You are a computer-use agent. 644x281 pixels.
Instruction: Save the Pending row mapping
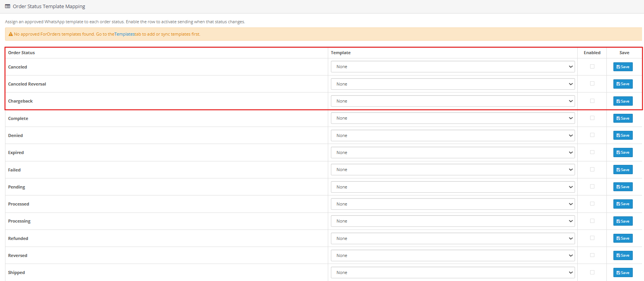(623, 187)
